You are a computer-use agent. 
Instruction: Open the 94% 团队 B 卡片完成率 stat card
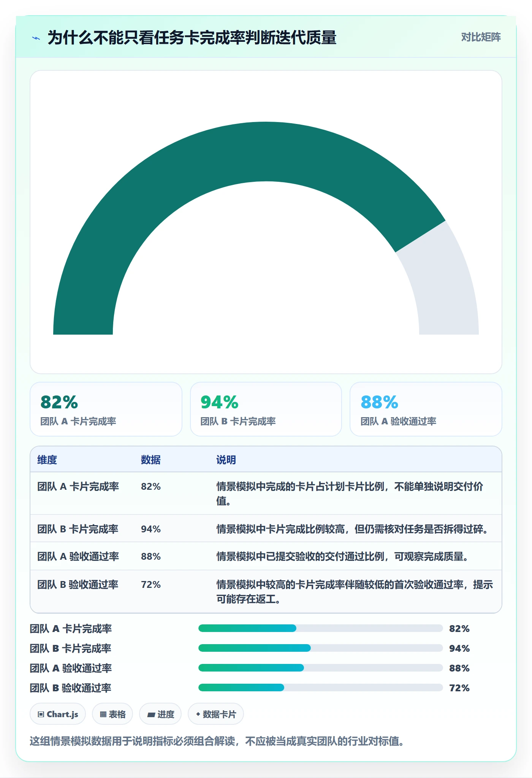(x=266, y=409)
